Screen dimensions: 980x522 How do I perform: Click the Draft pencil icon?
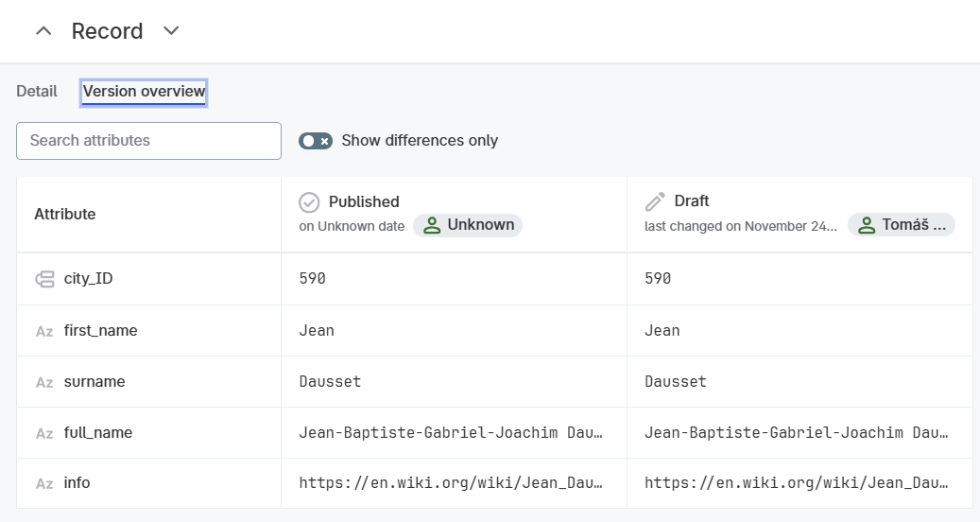655,202
